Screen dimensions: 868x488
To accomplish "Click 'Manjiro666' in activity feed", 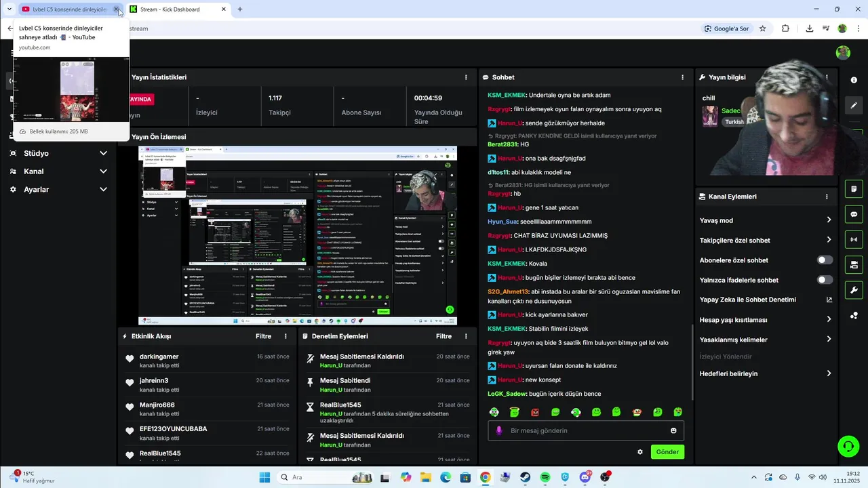I will pos(157,405).
